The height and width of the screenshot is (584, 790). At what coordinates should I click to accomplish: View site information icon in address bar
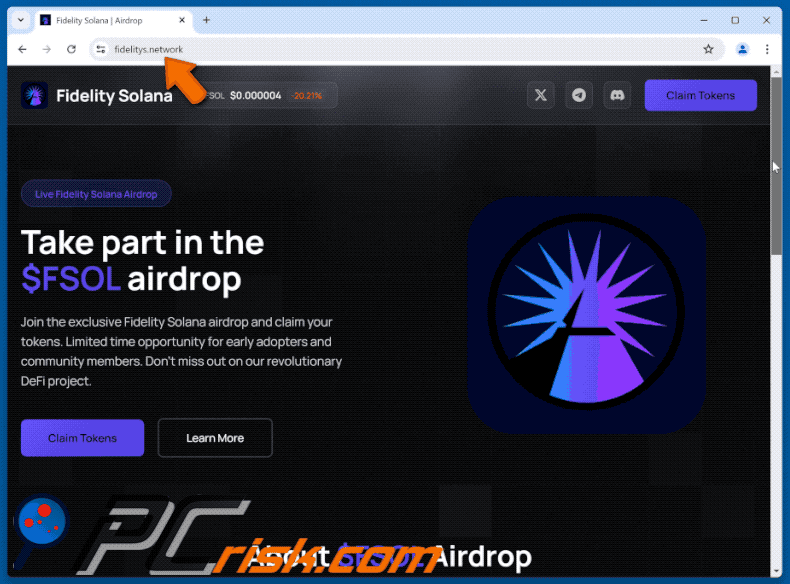[101, 49]
